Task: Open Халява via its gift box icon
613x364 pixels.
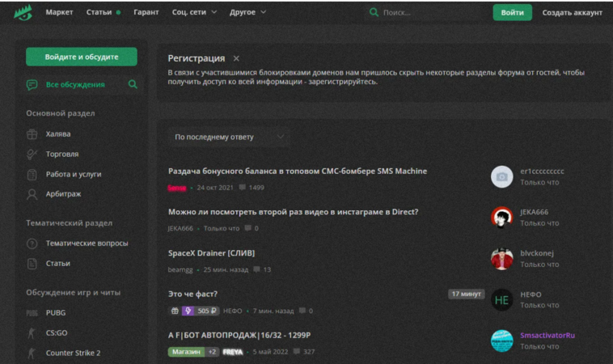Action: (x=32, y=134)
